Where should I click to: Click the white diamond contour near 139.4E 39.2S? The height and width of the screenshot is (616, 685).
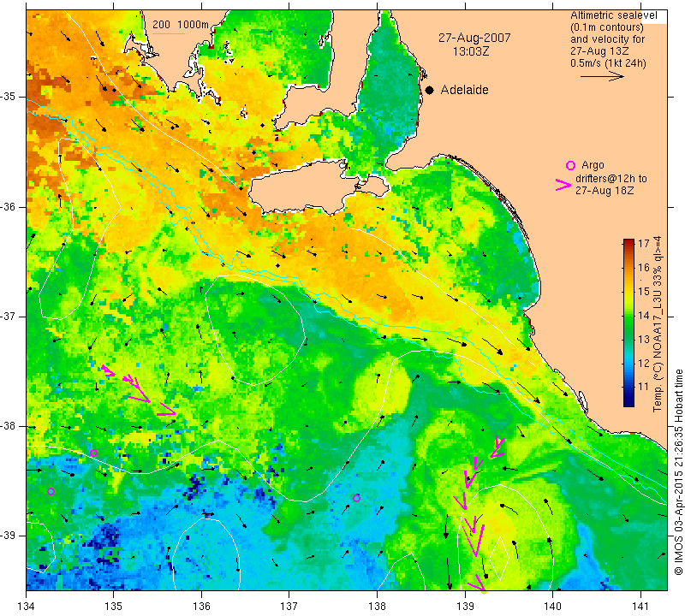(499, 558)
